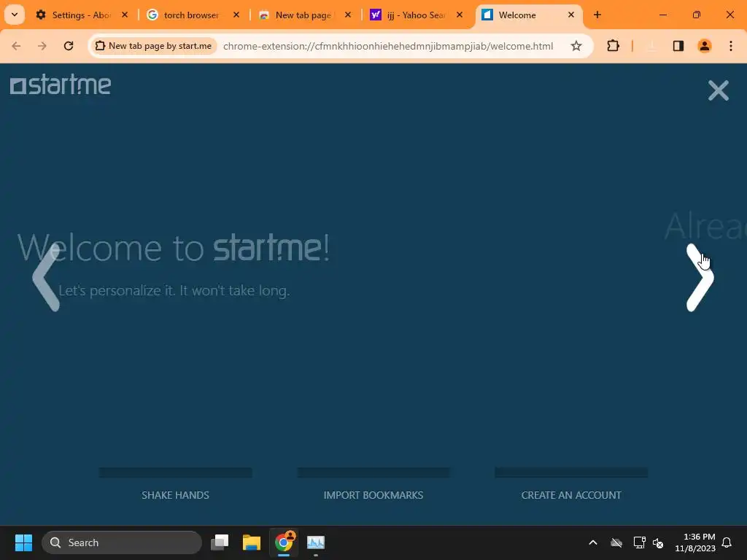Close the start.me welcome wizard

[x=719, y=90]
